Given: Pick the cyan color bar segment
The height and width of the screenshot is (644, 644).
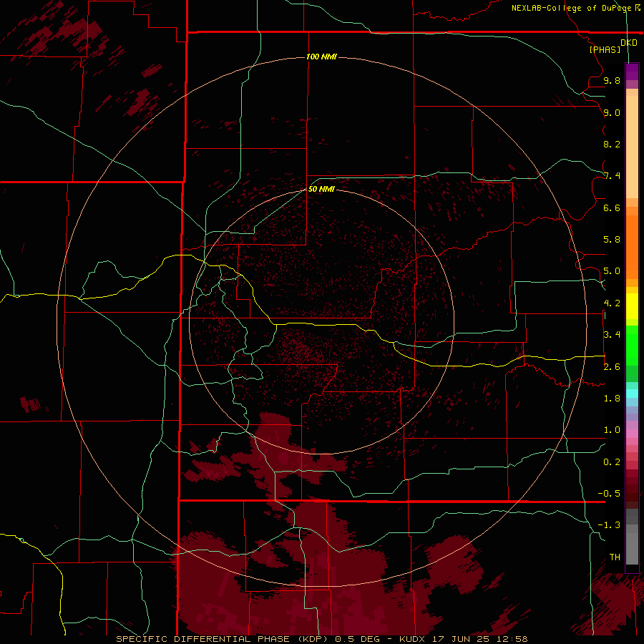Looking at the screenshot, I should (632, 394).
